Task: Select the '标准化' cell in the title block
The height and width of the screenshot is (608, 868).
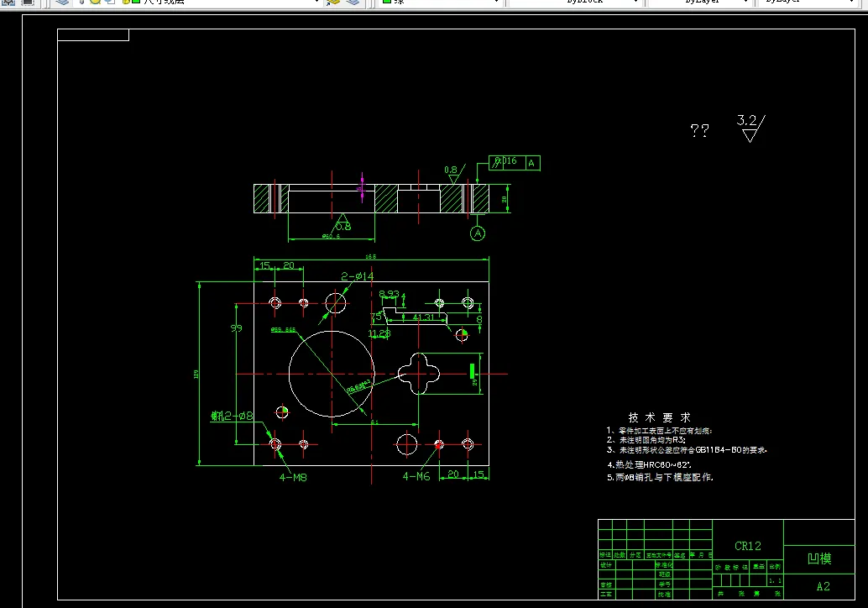Action: 664,565
